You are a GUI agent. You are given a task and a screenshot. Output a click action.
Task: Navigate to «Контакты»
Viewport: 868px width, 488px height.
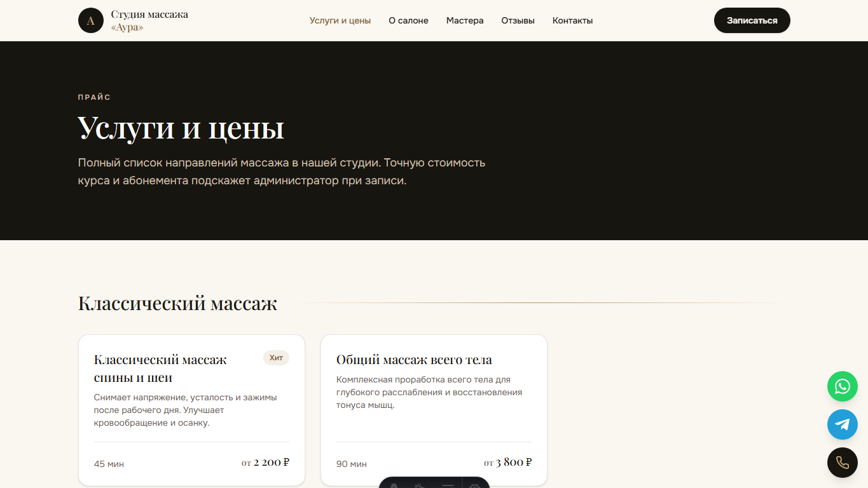point(572,20)
